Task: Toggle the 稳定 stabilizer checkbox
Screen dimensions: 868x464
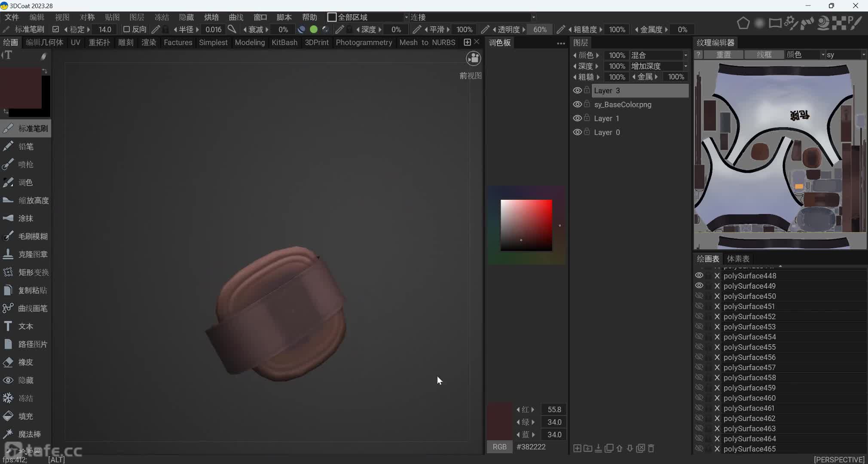Action: point(55,29)
